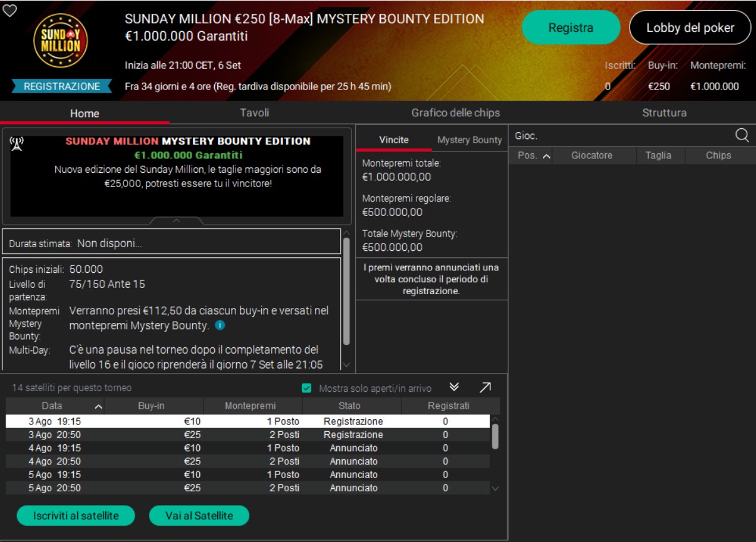Collapse the banner with the up chevron
This screenshot has width=756, height=542.
tap(177, 220)
